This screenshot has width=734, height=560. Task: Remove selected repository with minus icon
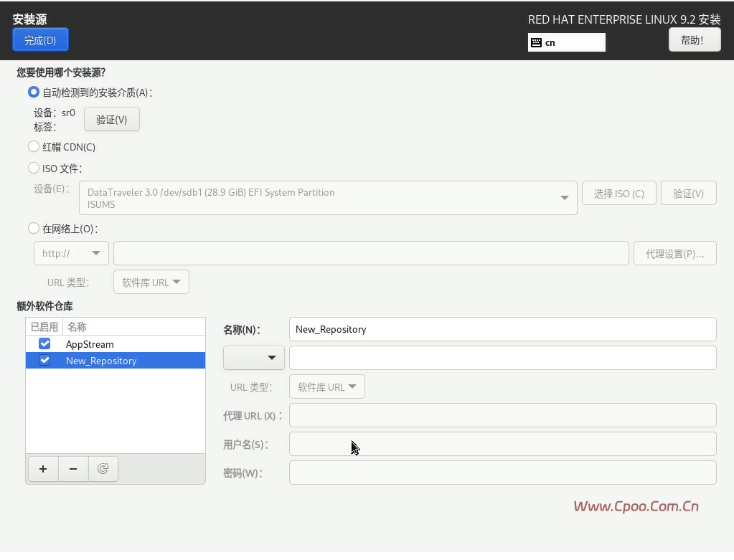click(x=73, y=469)
